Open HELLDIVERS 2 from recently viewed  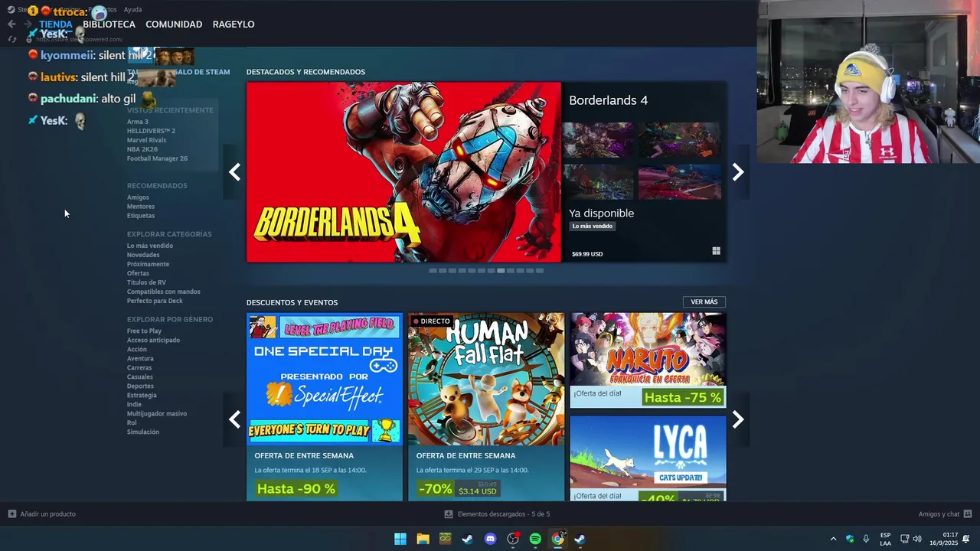tap(151, 131)
